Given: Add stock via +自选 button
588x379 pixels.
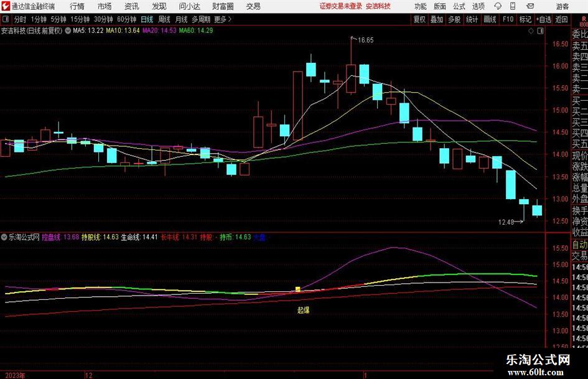Looking at the screenshot, I should (543, 19).
